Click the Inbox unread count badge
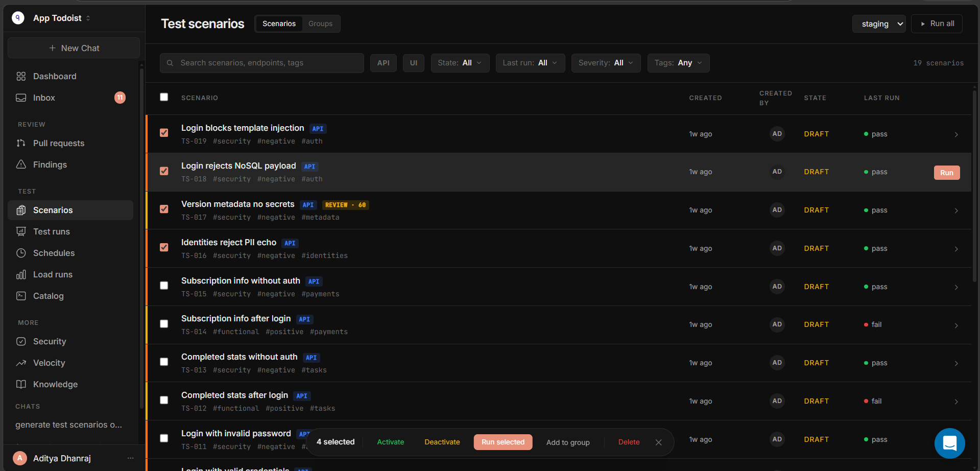980x471 pixels. [120, 98]
